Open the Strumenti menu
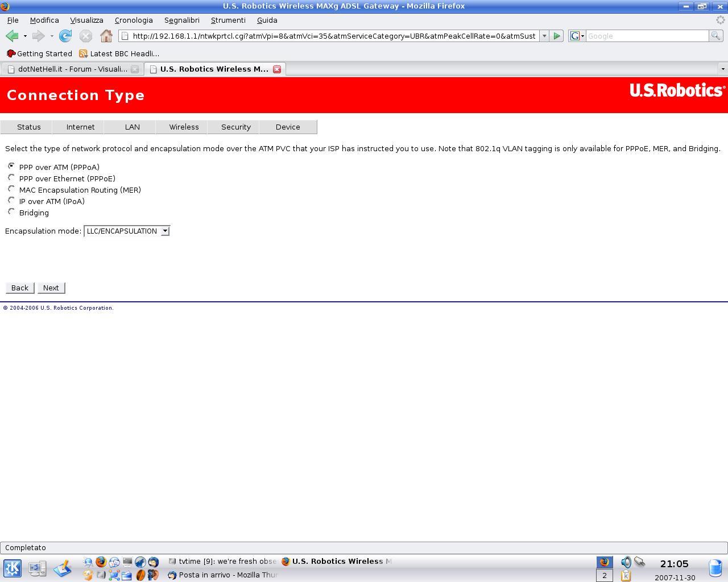This screenshot has height=582, width=728. (x=228, y=20)
